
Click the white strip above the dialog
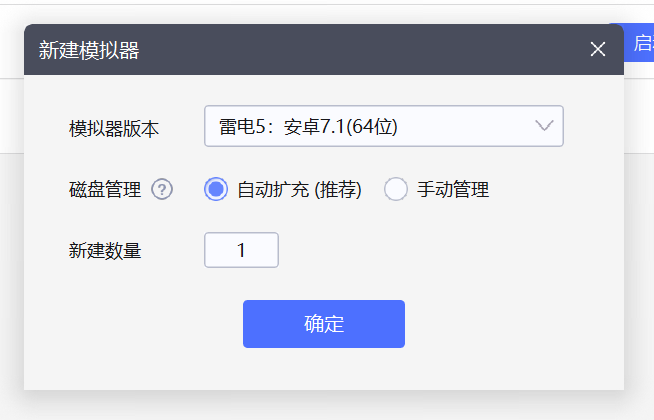tap(300, 10)
